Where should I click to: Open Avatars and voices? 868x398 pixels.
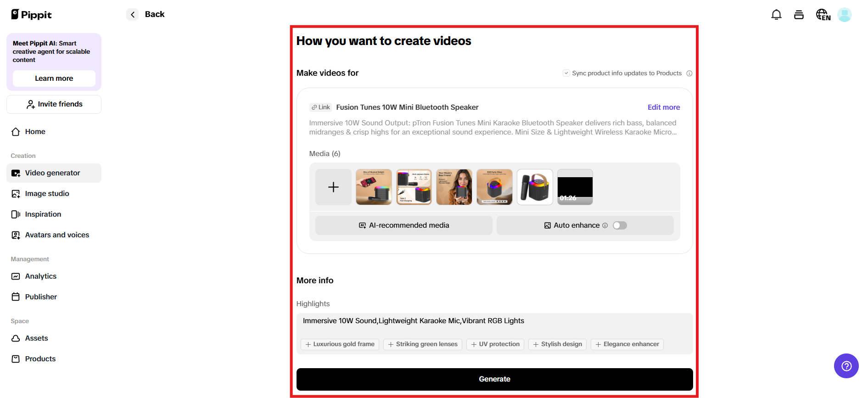(x=54, y=235)
